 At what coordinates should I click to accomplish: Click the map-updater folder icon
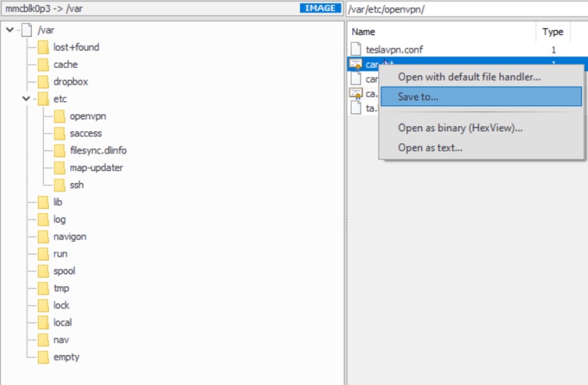59,168
